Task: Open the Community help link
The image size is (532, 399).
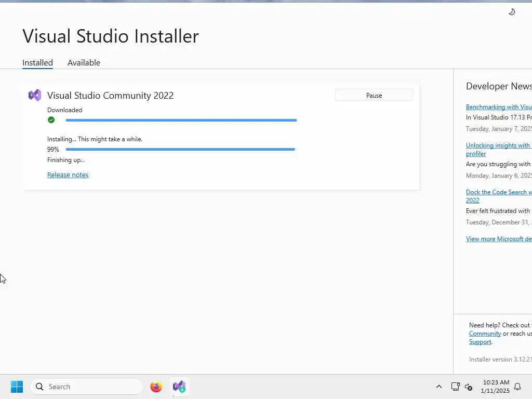Action: tap(485, 334)
